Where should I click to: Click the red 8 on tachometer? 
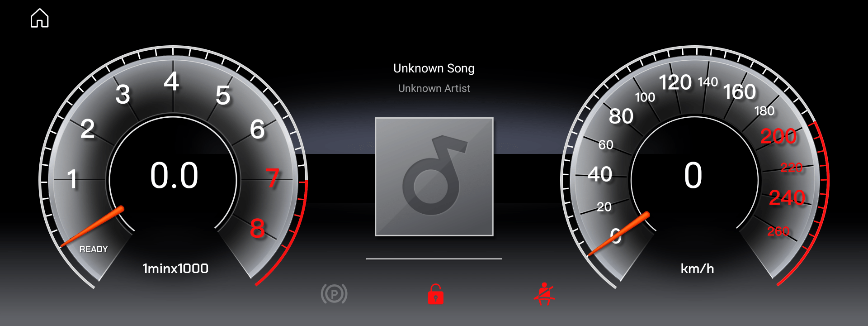(257, 228)
